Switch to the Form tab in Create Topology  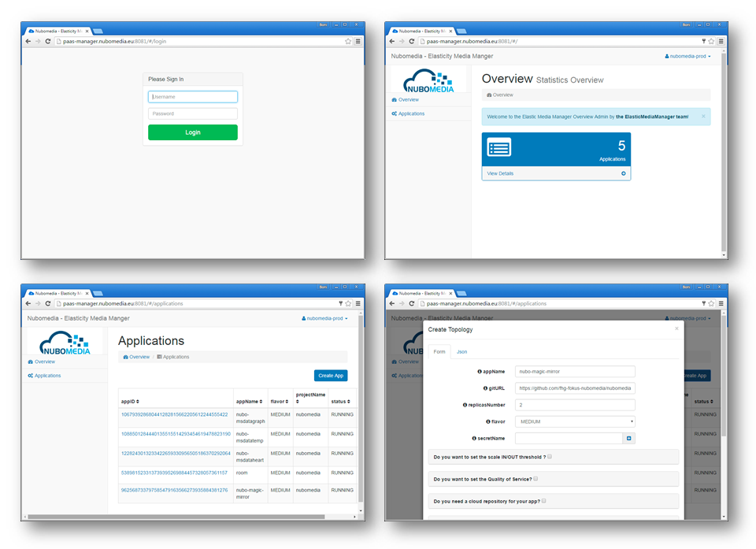[439, 351]
